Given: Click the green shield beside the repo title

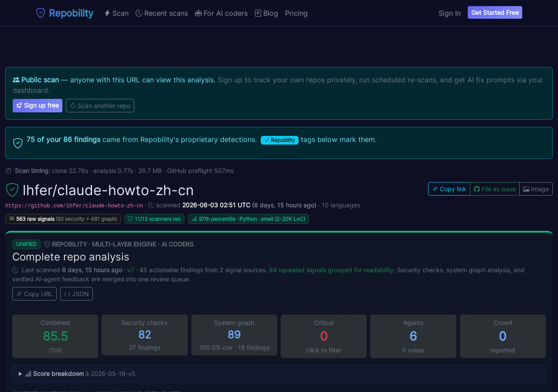Looking at the screenshot, I should (x=12, y=190).
